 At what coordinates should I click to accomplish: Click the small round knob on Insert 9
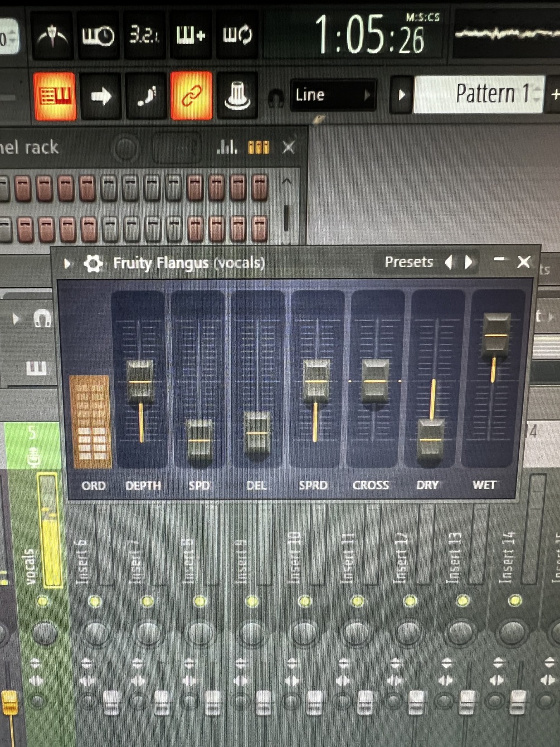click(x=241, y=701)
